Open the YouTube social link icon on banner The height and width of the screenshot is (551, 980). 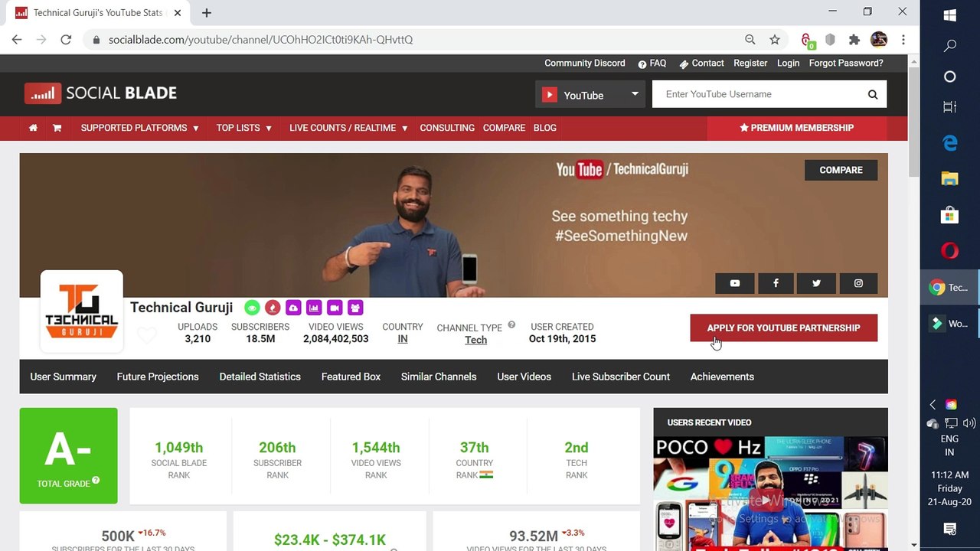[735, 283]
